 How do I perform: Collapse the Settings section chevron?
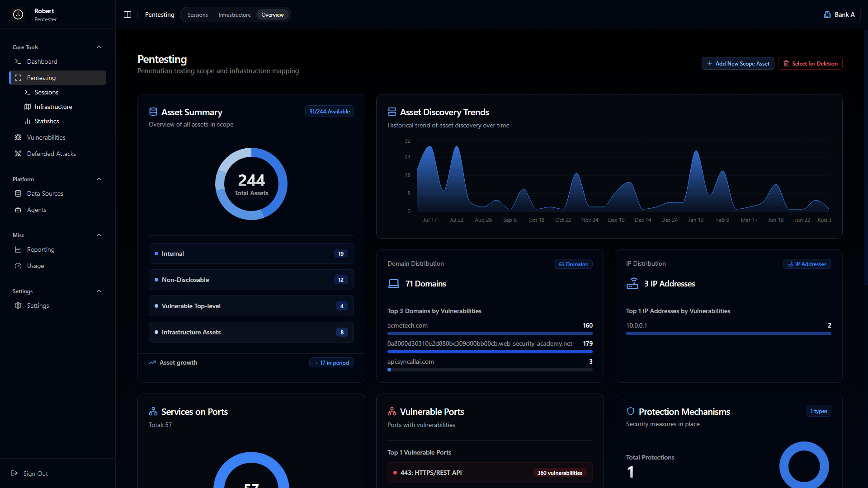[99, 291]
